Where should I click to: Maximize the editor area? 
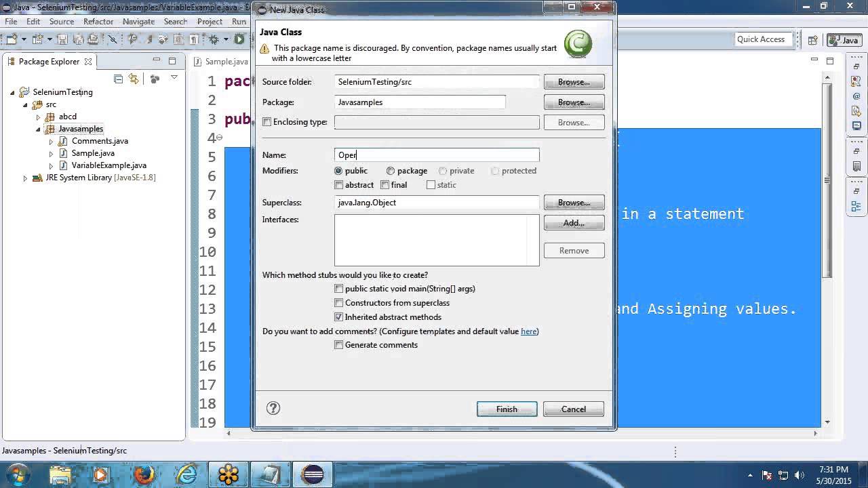830,61
